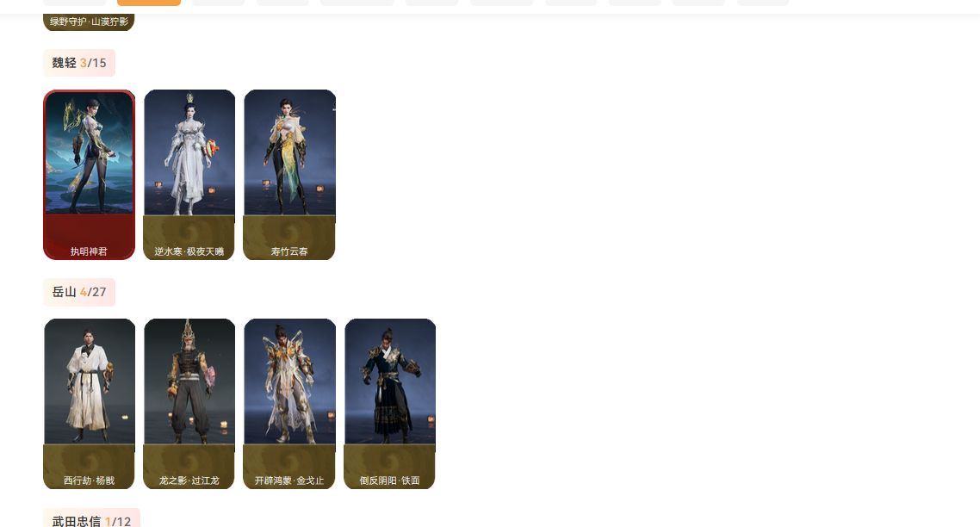Open the 龙之影·过江龙 skin card
The width and height of the screenshot is (980, 527).
pyautogui.click(x=189, y=404)
